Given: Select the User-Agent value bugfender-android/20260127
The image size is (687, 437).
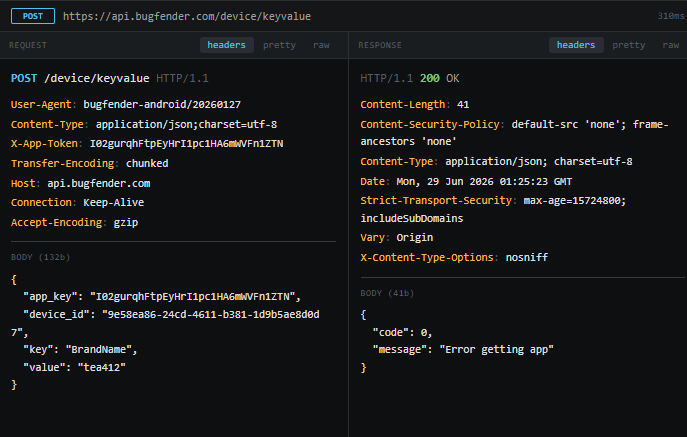Looking at the screenshot, I should point(162,105).
